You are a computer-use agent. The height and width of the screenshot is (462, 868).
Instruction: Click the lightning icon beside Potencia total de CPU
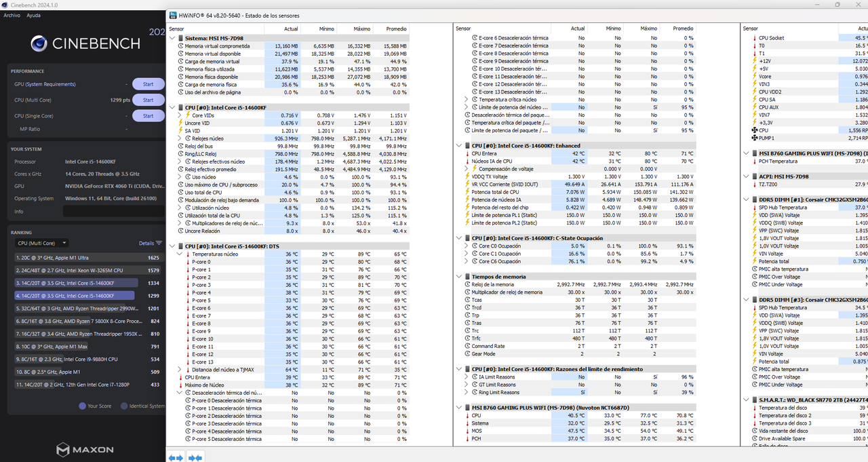click(x=467, y=192)
